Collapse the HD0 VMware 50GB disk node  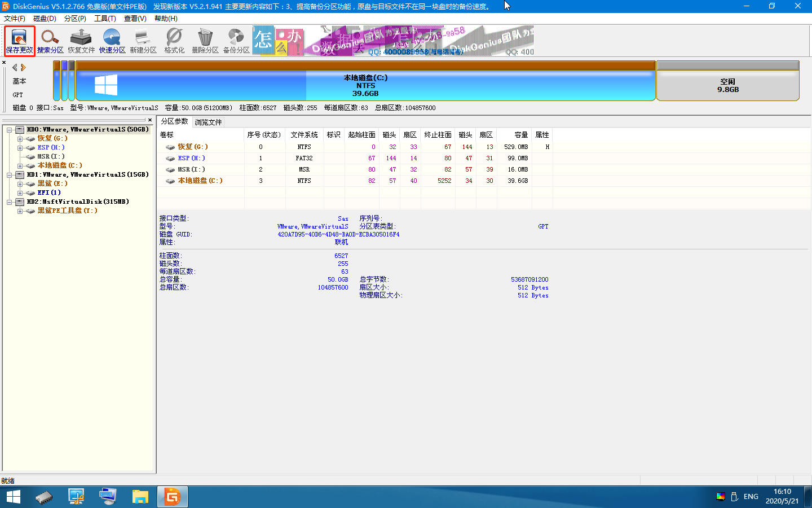10,130
